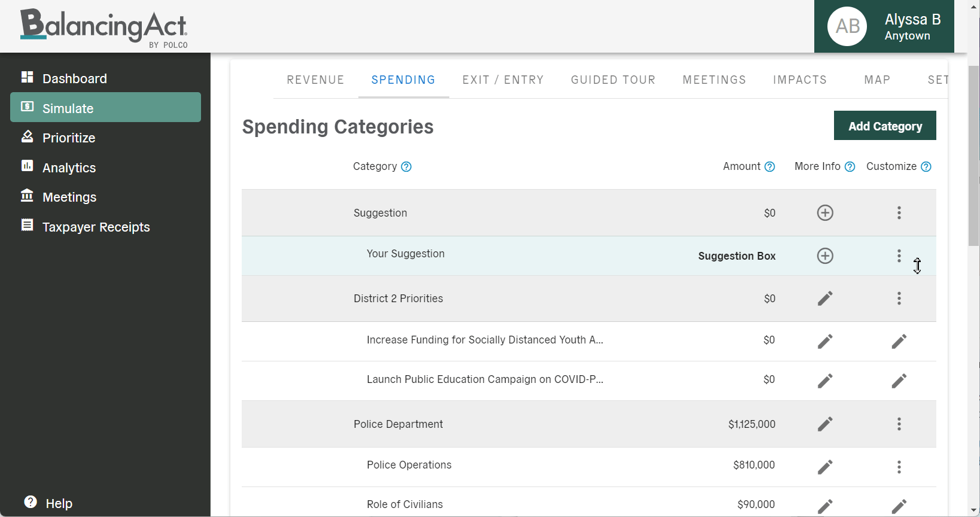Open the Exit / Entry tab

coord(503,80)
